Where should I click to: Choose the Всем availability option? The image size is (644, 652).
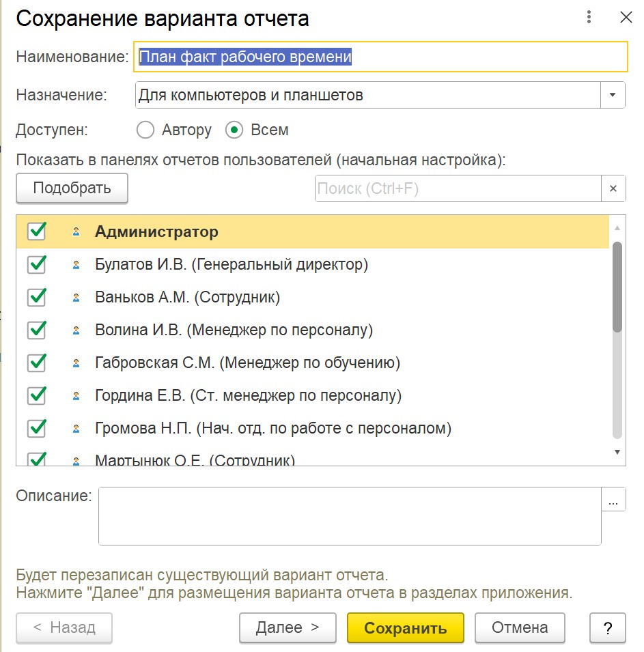235,130
